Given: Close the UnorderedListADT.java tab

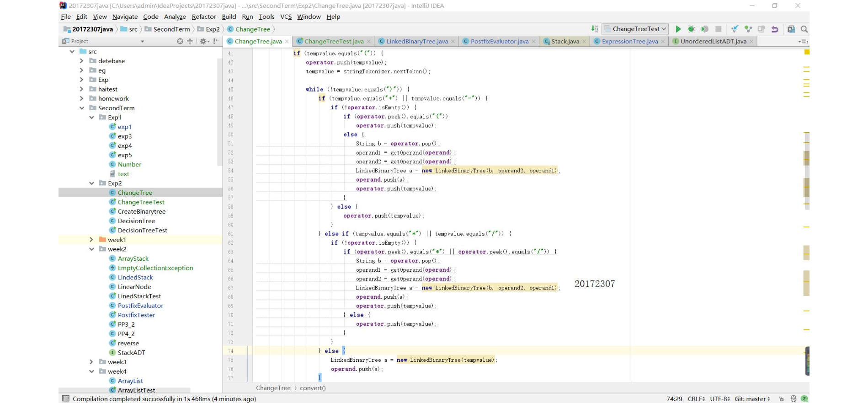Looking at the screenshot, I should click(x=751, y=41).
